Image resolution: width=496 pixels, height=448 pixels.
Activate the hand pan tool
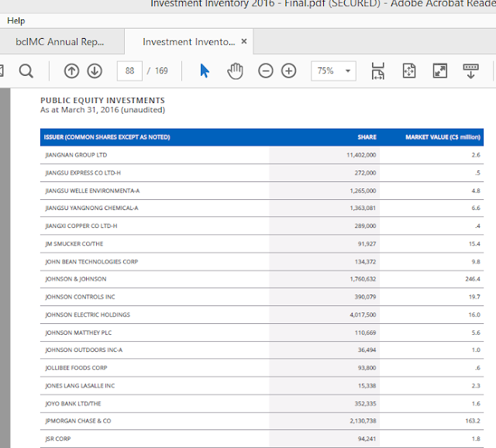tap(235, 71)
